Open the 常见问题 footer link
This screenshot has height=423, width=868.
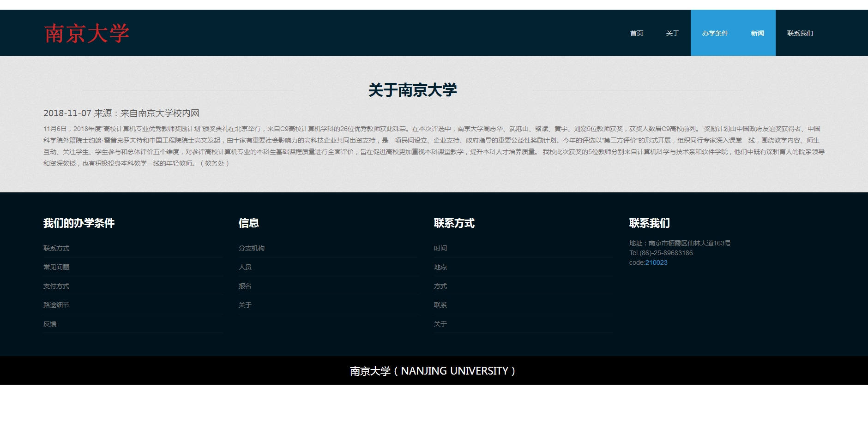tap(56, 267)
